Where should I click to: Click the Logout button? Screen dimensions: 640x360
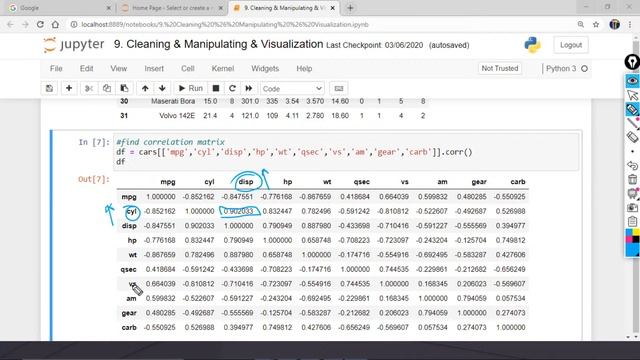(x=571, y=45)
